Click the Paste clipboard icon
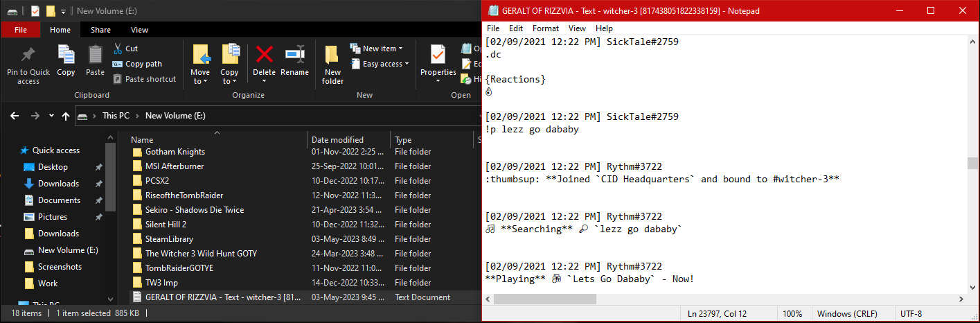980x323 pixels. pos(95,55)
